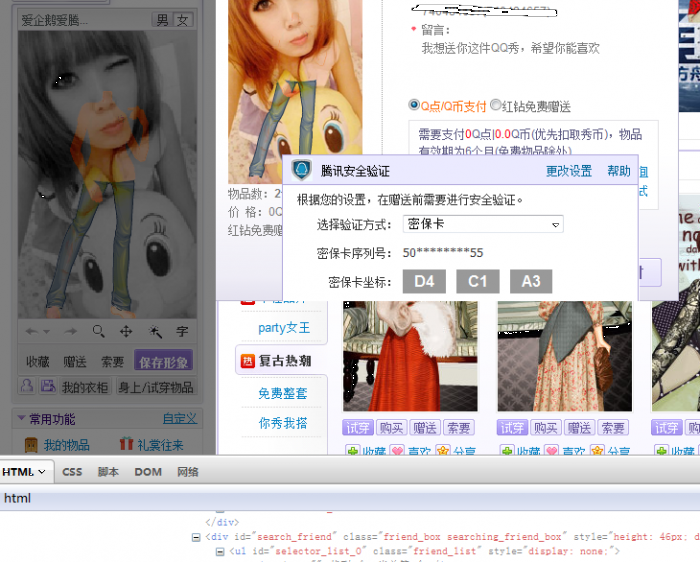The height and width of the screenshot is (562, 700).
Task: Click 索要 under the avatar preview
Action: tap(112, 362)
